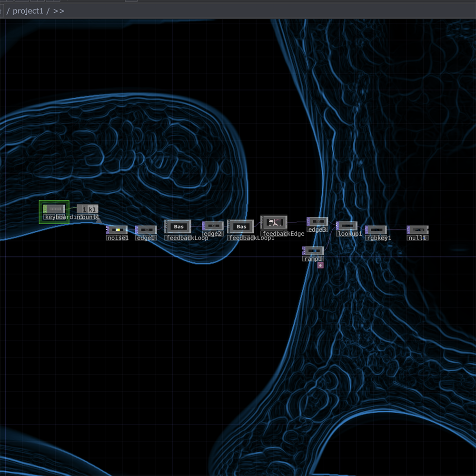Select the feedbackEdge node thumbnail
Screen dimensions: 476x476
coord(274,222)
